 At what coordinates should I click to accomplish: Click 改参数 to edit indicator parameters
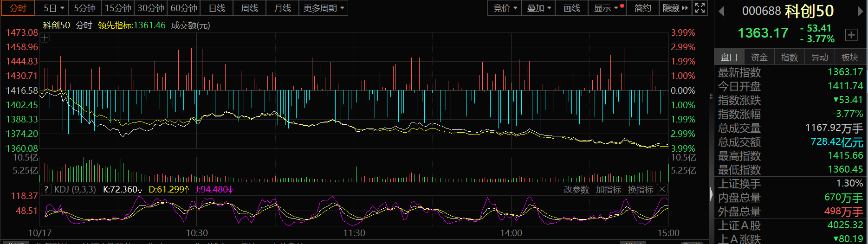coord(576,189)
